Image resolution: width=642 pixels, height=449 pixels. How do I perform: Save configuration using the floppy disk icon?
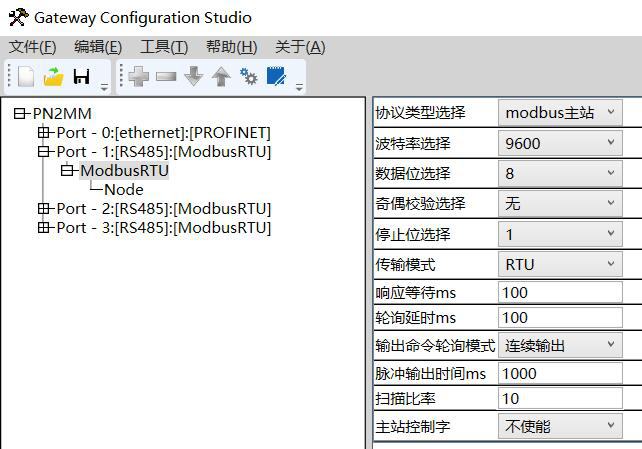tap(81, 77)
